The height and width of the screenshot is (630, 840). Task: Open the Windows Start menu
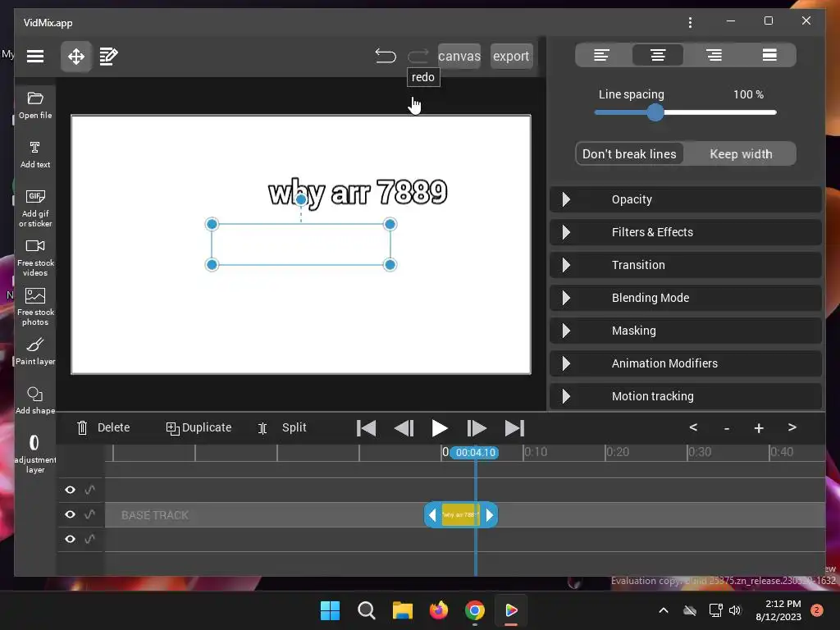click(330, 610)
